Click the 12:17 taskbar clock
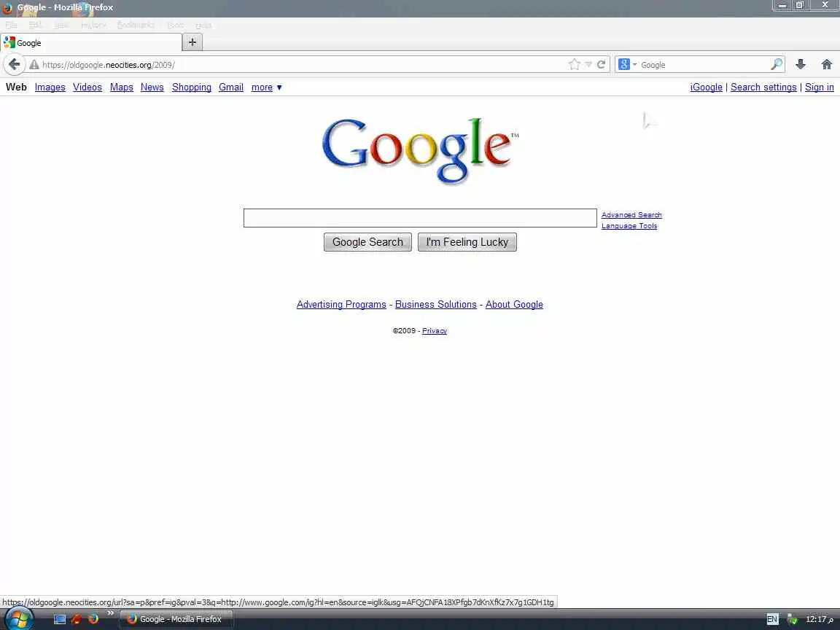This screenshot has height=630, width=840. (x=820, y=619)
